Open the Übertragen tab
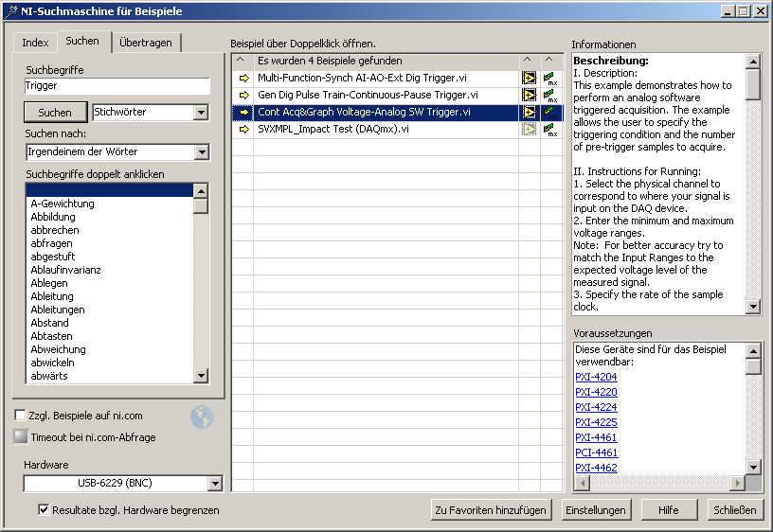Viewport: 773px width, 532px height. click(146, 43)
